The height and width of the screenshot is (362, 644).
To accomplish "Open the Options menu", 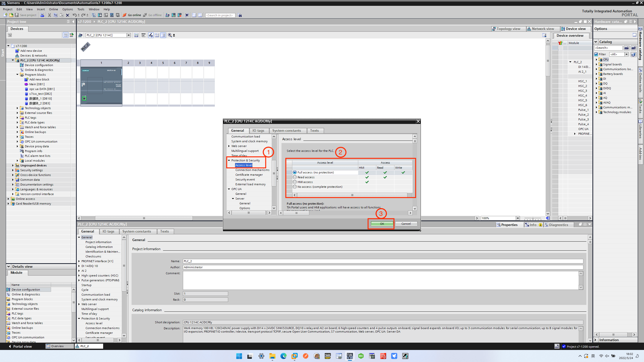I will (67, 9).
